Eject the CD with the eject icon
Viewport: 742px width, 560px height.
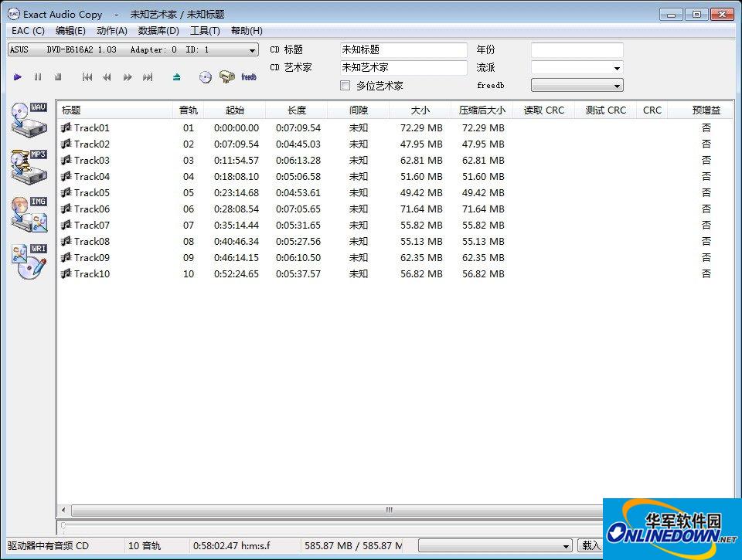[176, 76]
